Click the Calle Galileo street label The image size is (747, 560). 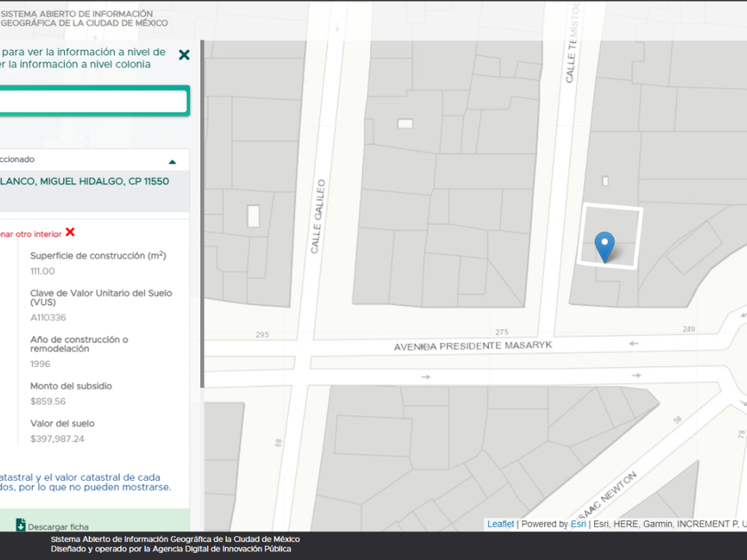tap(316, 217)
